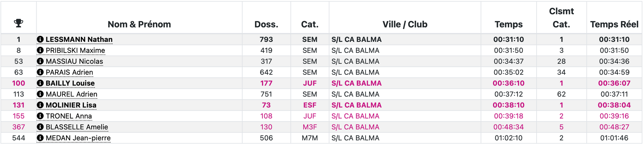Click info icon beside BAILLY Louise
The height and width of the screenshot is (145, 644).
coord(40,83)
